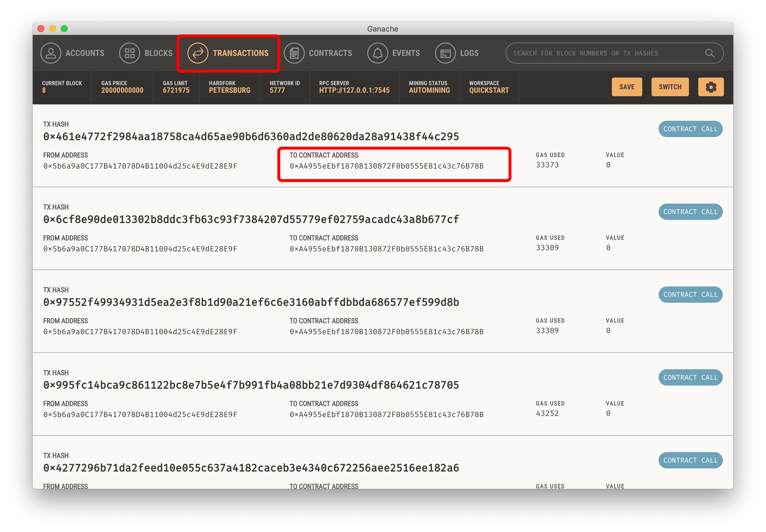Click the Accounts person icon
The height and width of the screenshot is (532, 766).
[51, 53]
